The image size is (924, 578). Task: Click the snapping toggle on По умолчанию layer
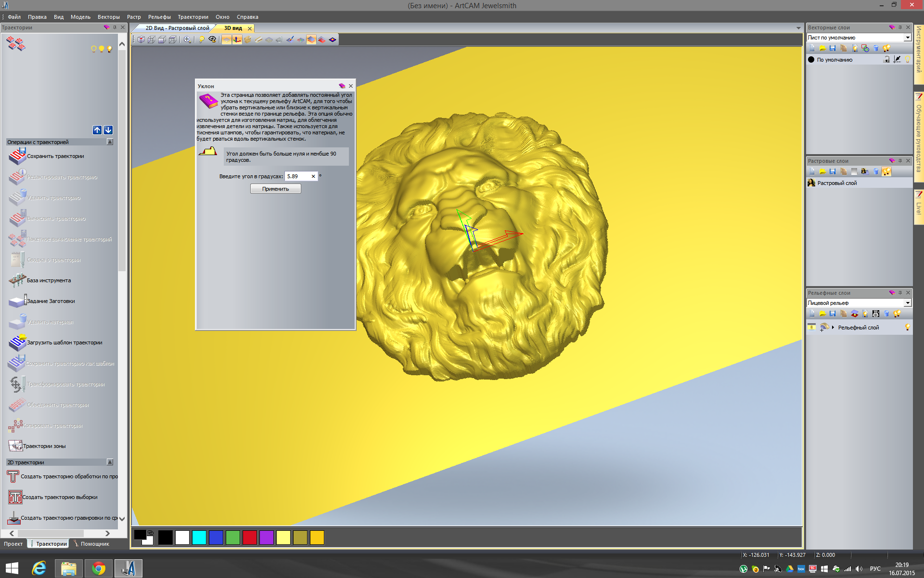(x=897, y=60)
